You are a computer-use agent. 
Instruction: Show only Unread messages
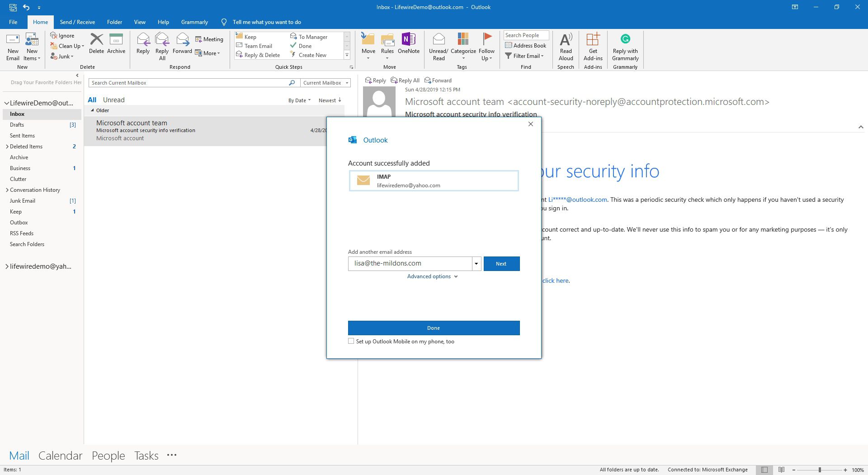113,100
